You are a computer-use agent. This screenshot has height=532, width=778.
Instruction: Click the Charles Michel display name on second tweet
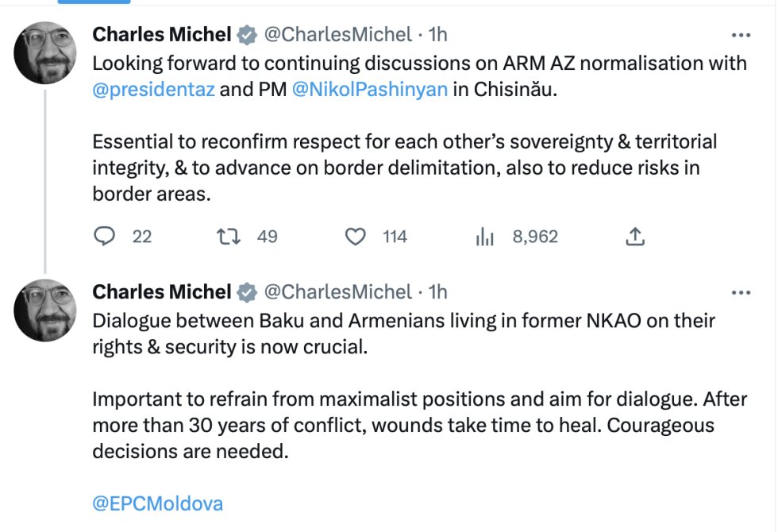[162, 292]
